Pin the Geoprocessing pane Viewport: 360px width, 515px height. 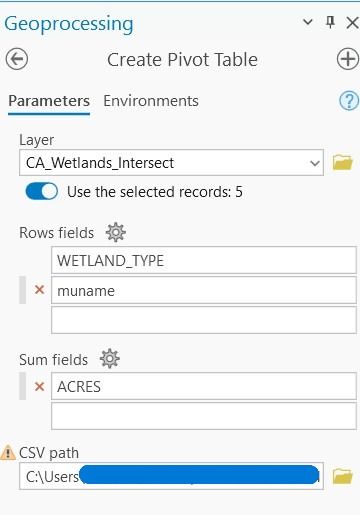point(330,22)
